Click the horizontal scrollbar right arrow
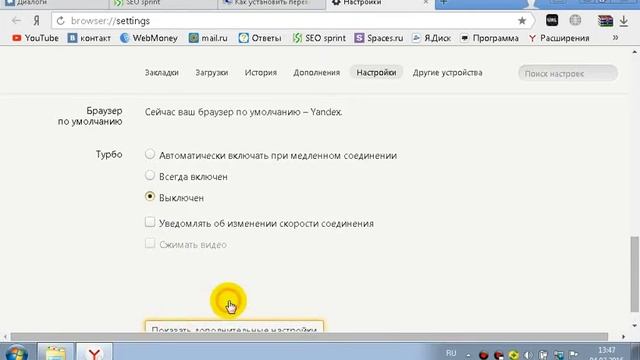The width and height of the screenshot is (640, 360). tap(623, 337)
